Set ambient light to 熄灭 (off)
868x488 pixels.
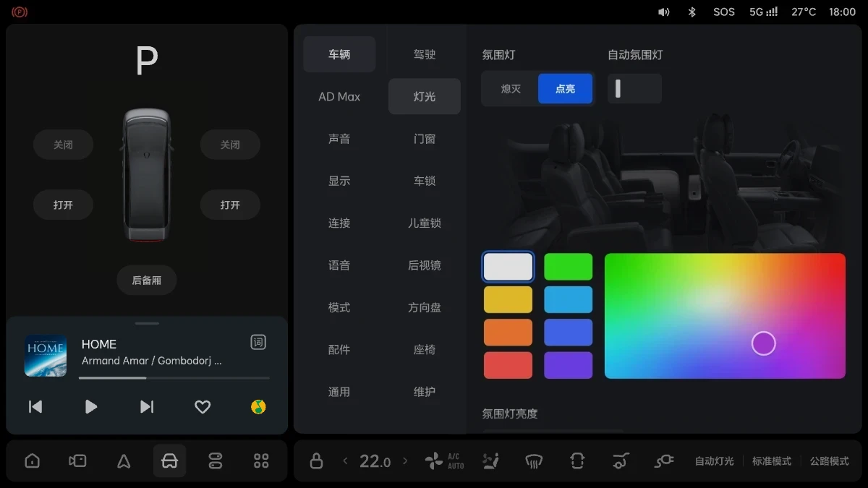[x=511, y=89]
